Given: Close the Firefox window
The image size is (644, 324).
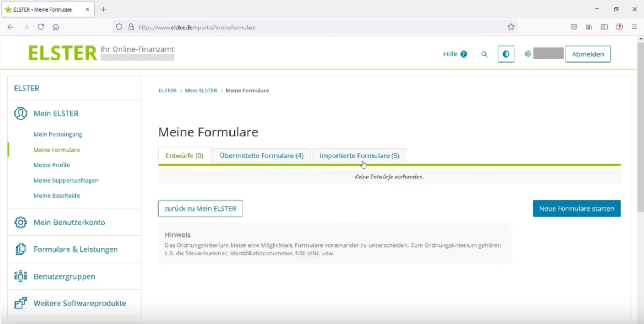Looking at the screenshot, I should pos(635,9).
